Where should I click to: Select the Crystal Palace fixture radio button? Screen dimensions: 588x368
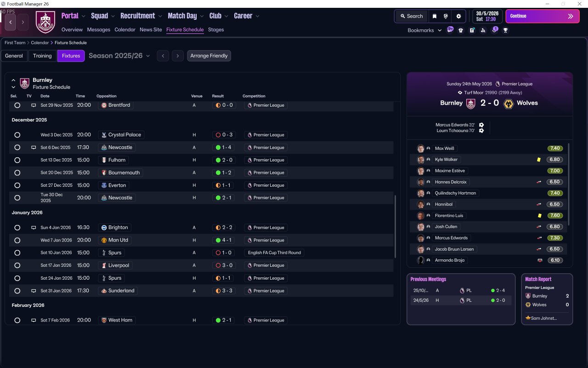coord(17,135)
